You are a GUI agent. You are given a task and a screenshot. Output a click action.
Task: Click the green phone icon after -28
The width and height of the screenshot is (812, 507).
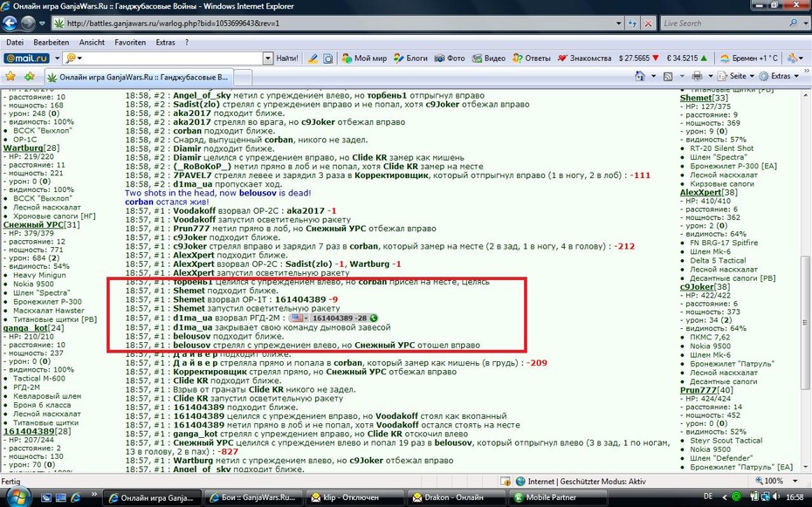coord(374,319)
